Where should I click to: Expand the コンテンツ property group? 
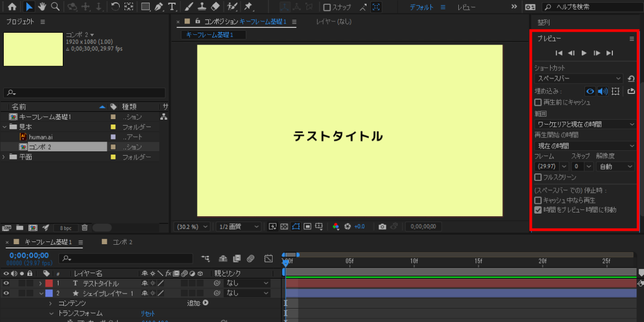[x=52, y=303]
